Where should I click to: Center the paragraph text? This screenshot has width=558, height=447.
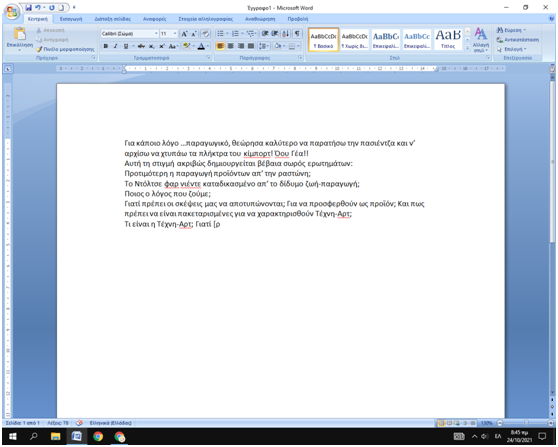click(x=231, y=46)
